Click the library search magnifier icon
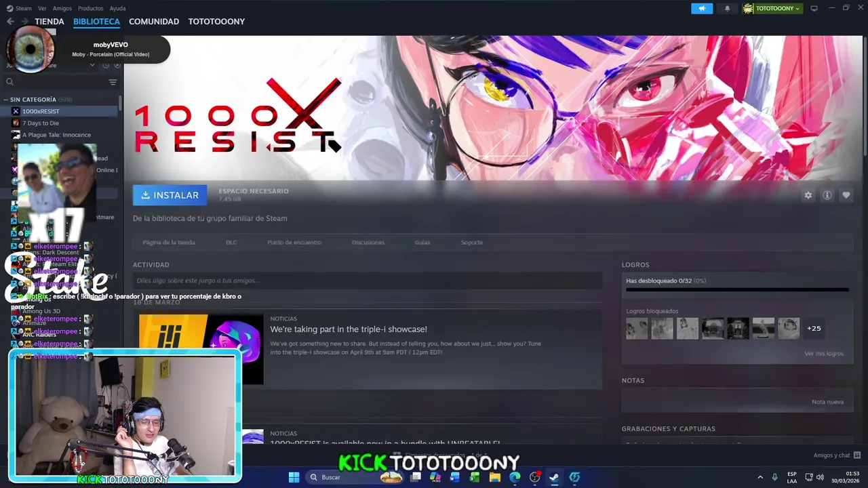 [x=9, y=82]
